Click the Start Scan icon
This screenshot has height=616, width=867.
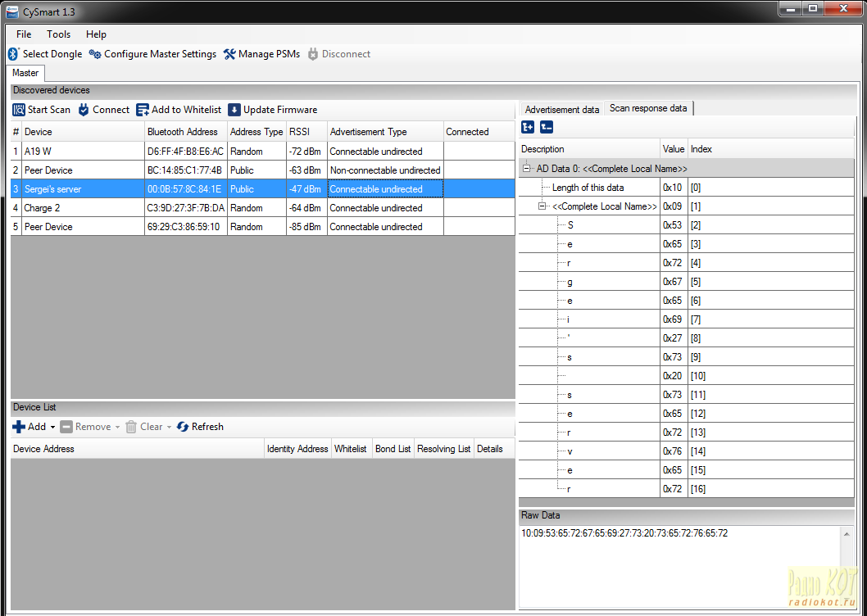coord(19,110)
